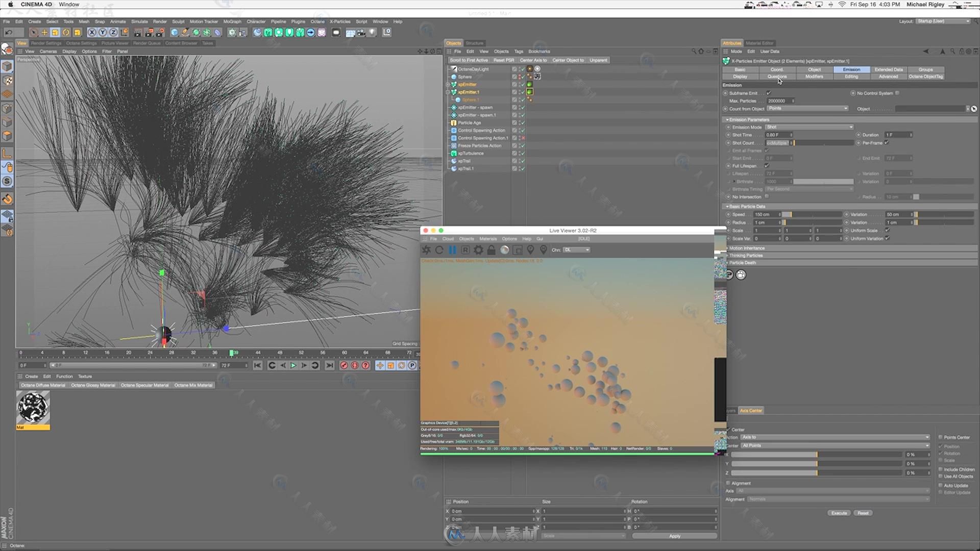Viewport: 980px width, 551px height.
Task: Select the xpTurbulence object in Objects list
Action: [471, 154]
